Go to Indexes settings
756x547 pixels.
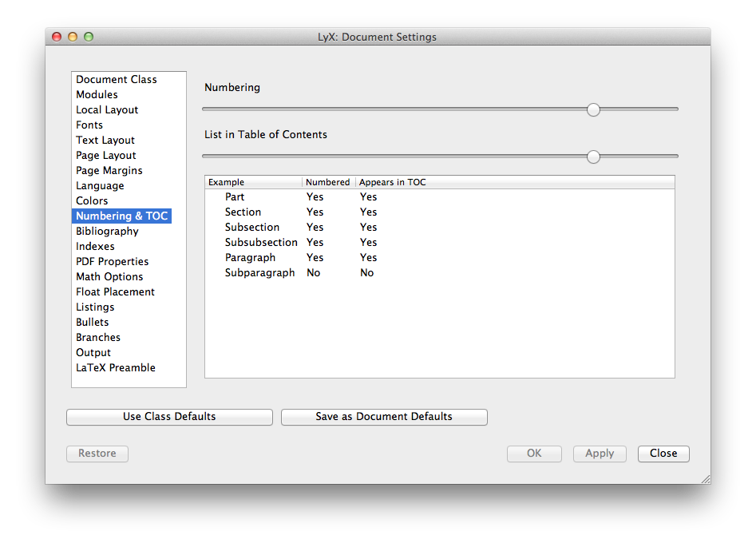tap(95, 247)
